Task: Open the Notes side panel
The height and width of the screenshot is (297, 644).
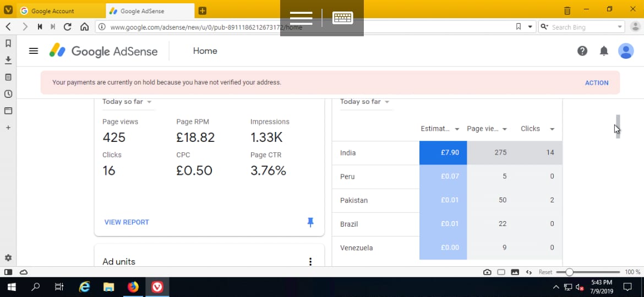Action: (8, 77)
